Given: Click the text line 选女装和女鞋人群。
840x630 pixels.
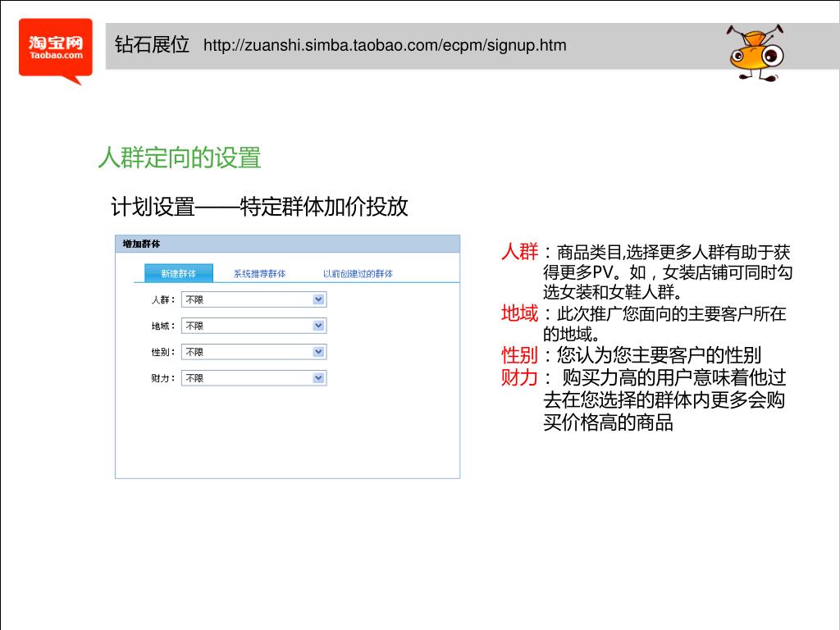Looking at the screenshot, I should coord(613,292).
